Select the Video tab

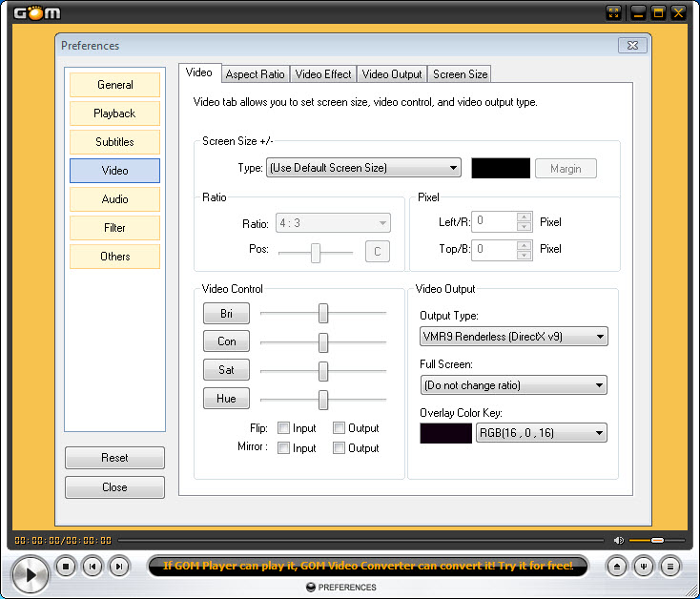point(199,72)
